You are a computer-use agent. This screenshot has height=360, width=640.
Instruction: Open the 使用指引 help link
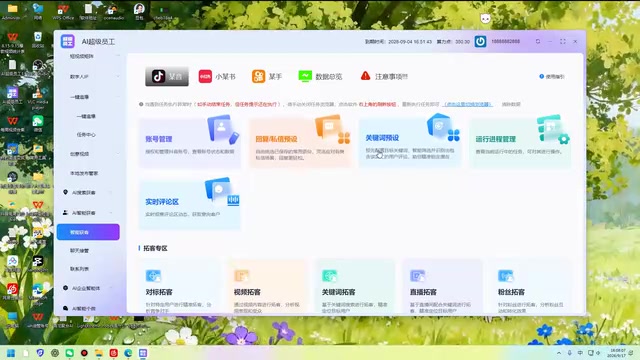552,76
